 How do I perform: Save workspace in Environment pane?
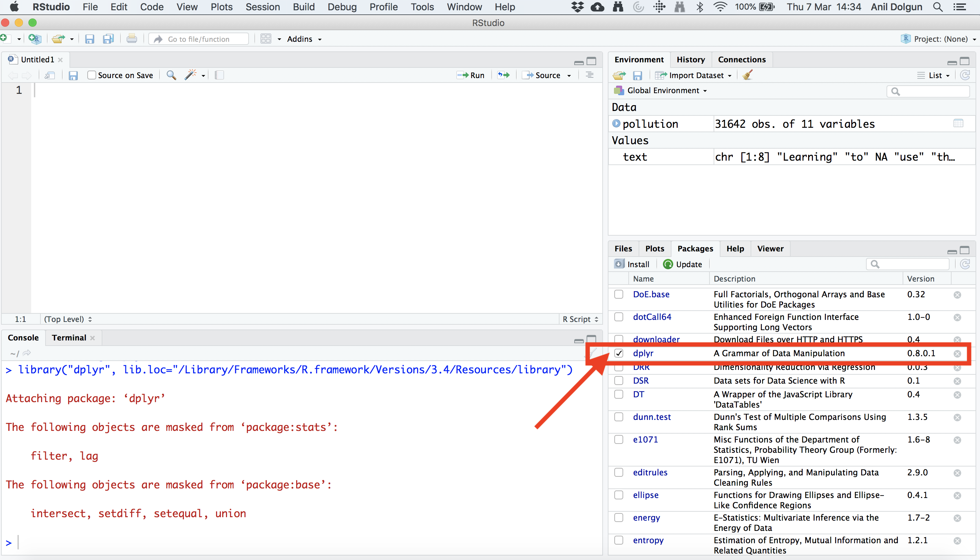[x=638, y=75]
